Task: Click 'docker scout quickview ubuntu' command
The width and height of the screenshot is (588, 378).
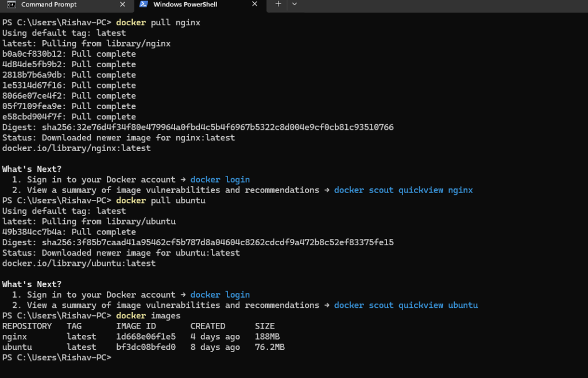Action: point(406,305)
